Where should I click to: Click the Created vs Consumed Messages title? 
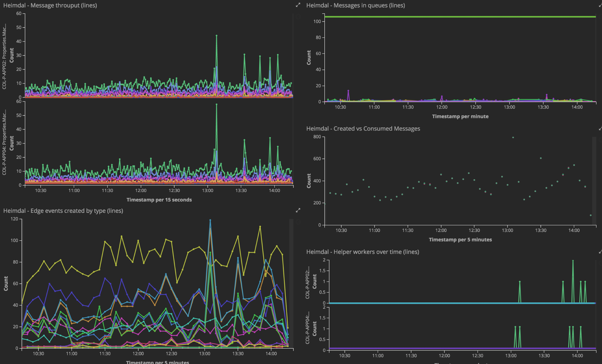click(363, 129)
